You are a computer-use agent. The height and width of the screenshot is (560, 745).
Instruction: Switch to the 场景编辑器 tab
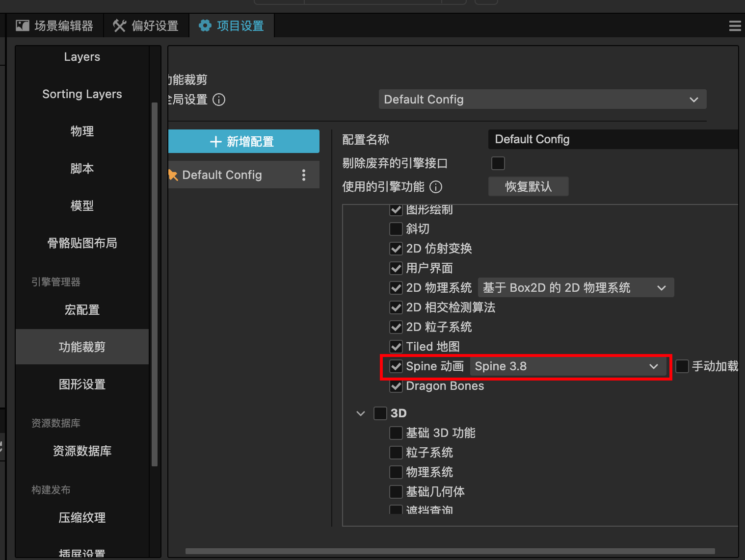click(55, 25)
